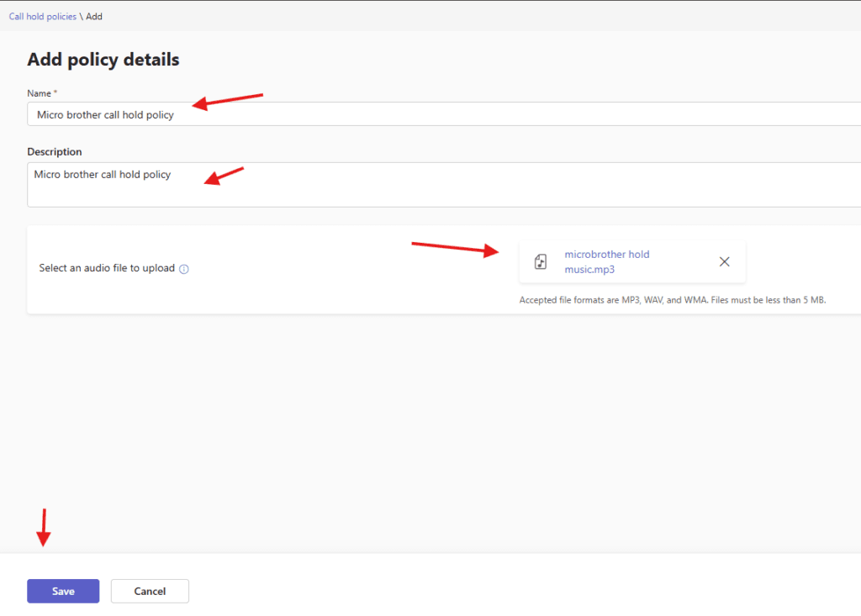
Task: Save the call hold policy
Action: 63,591
